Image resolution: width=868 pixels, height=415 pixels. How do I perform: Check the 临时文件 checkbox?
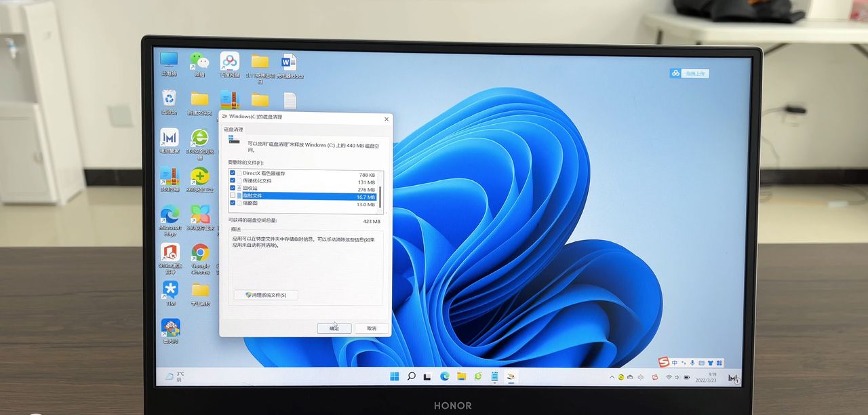click(x=233, y=196)
